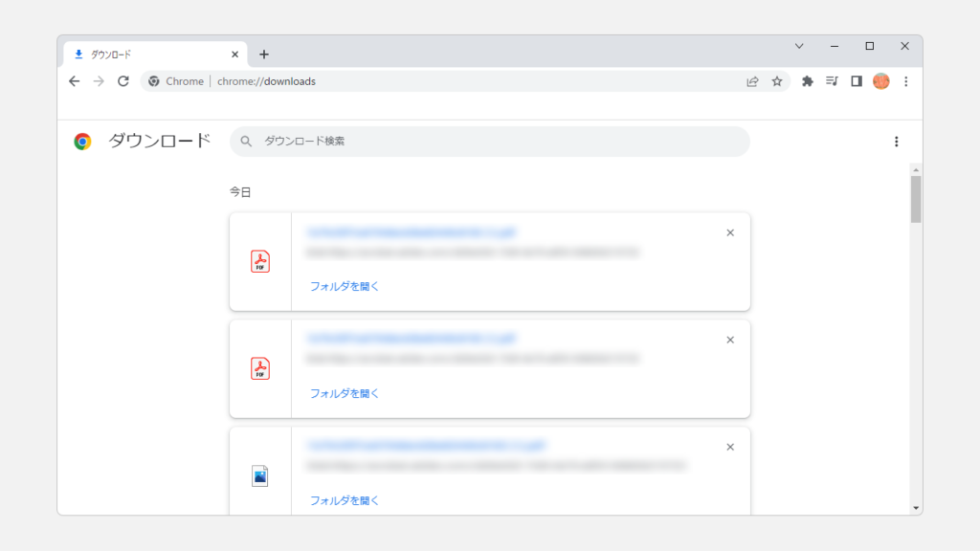Remove the first download from list
Image resolution: width=980 pixels, height=551 pixels.
[730, 233]
